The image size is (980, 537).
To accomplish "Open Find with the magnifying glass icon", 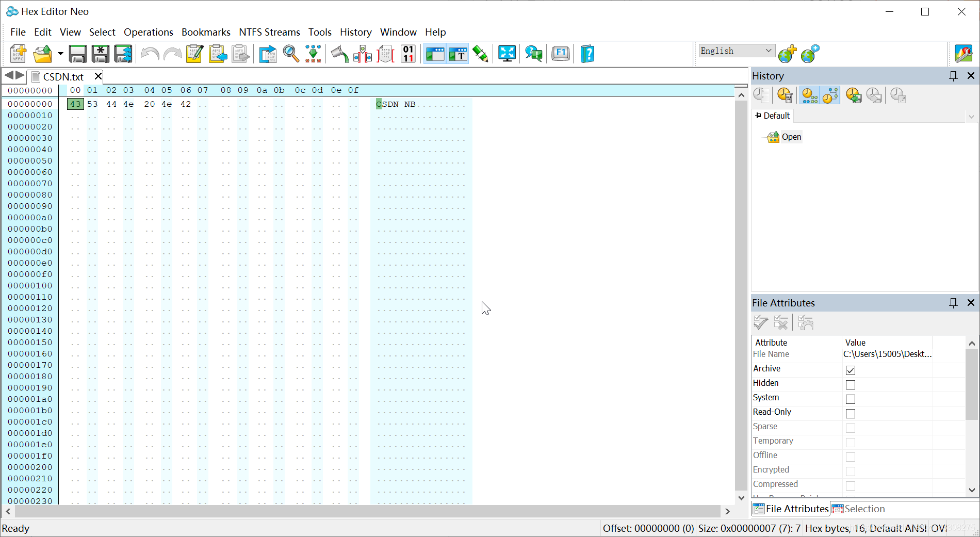I will (x=291, y=54).
